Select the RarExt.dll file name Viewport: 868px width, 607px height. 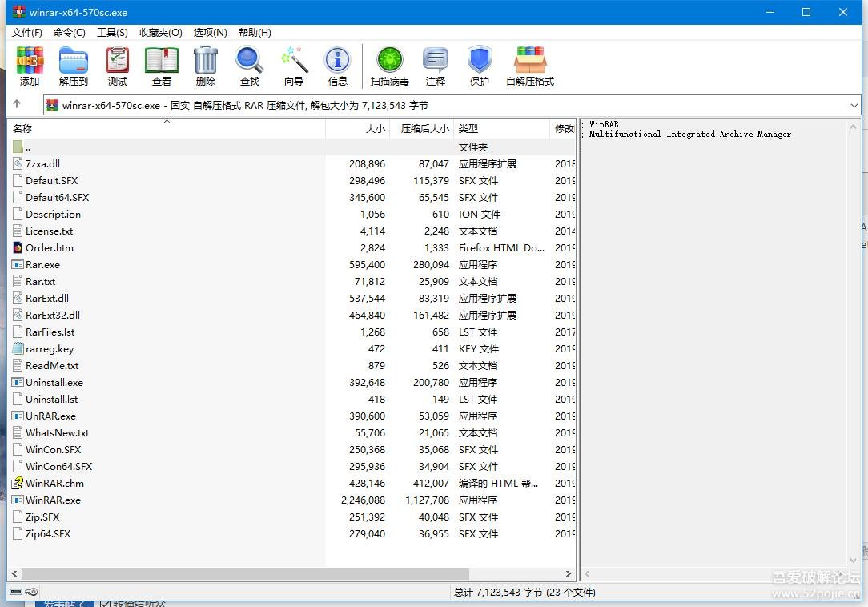(x=47, y=298)
